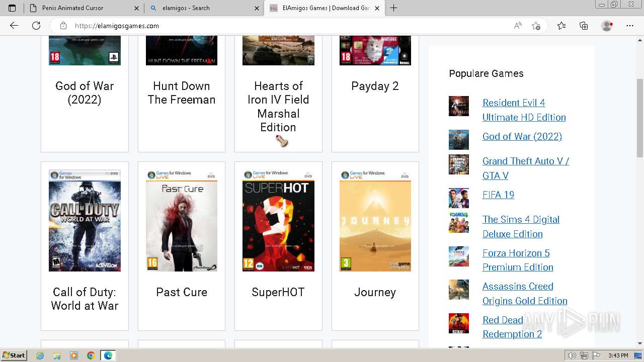Viewport: 644px width, 362px height.
Task: Open the tab actions menu icon
Action: coord(12,8)
